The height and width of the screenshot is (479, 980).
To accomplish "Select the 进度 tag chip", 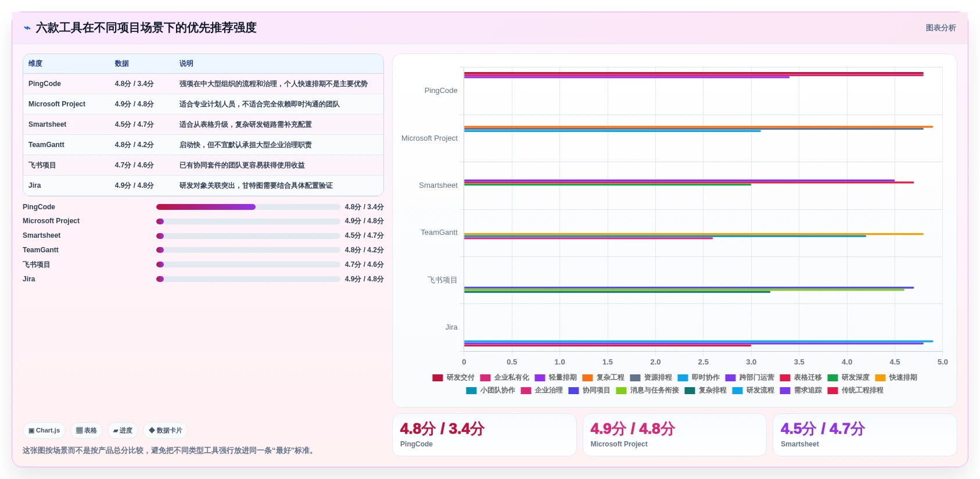I will click(x=123, y=431).
